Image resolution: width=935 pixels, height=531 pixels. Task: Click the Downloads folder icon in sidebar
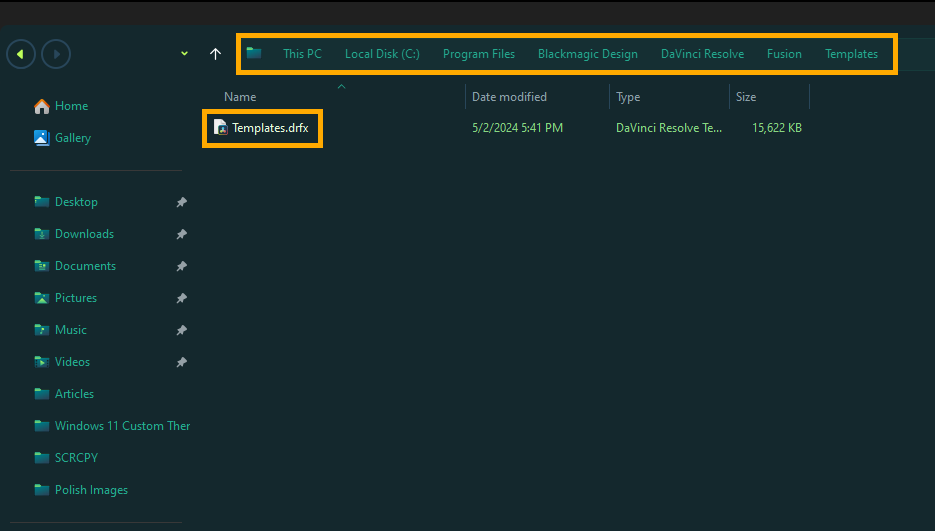pyautogui.click(x=42, y=234)
